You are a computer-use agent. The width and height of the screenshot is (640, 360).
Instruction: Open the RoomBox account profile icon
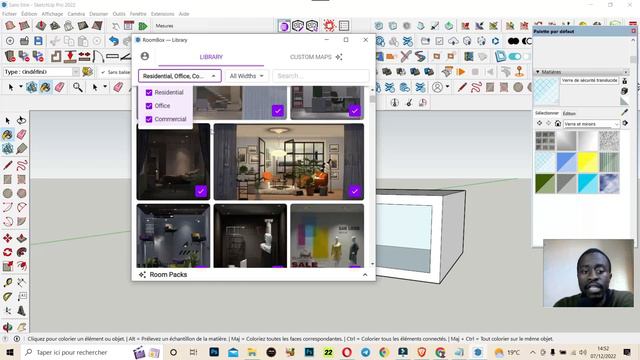pyautogui.click(x=144, y=56)
